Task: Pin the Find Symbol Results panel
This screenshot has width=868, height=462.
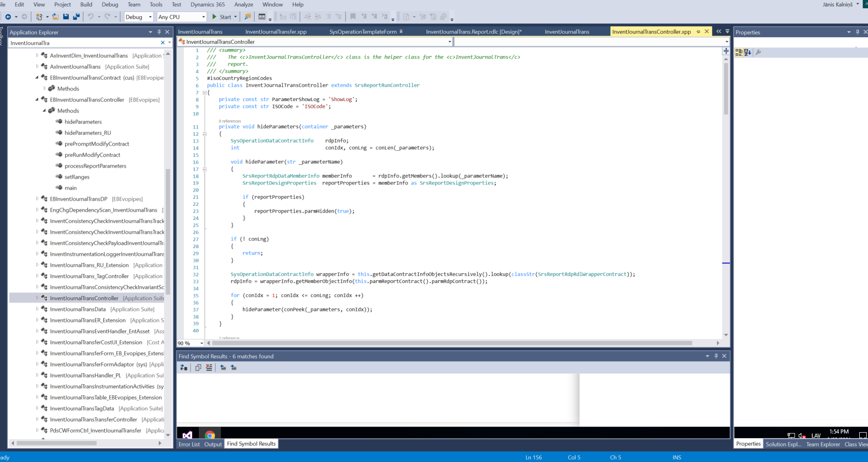Action: point(716,356)
